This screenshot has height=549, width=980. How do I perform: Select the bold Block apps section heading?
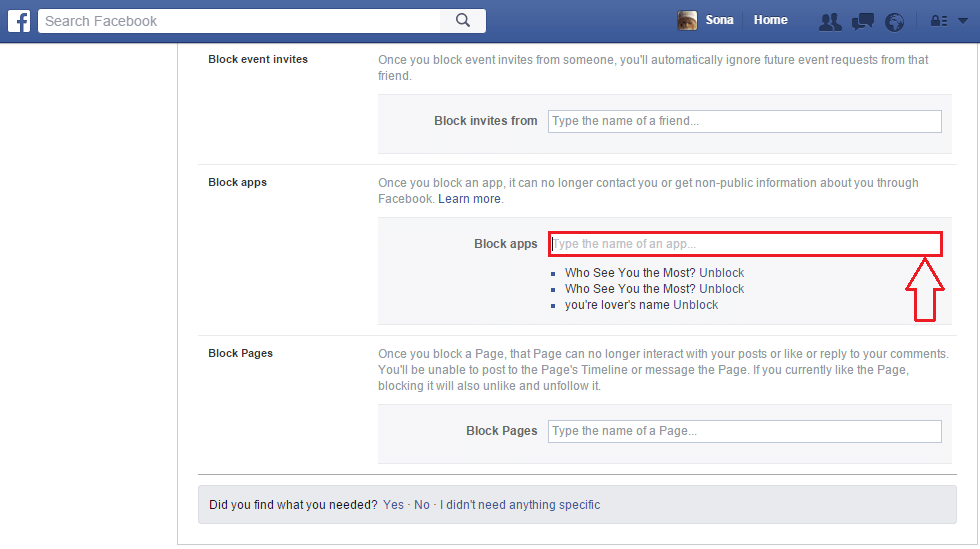point(238,183)
